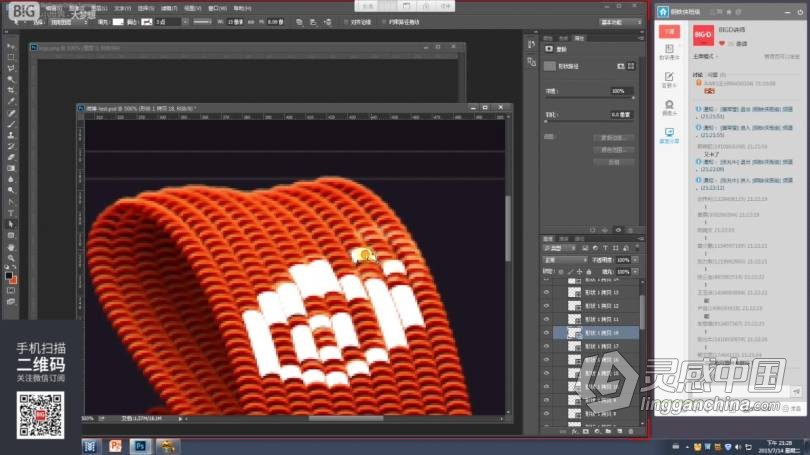Select the Quick Selection tool

point(11,79)
